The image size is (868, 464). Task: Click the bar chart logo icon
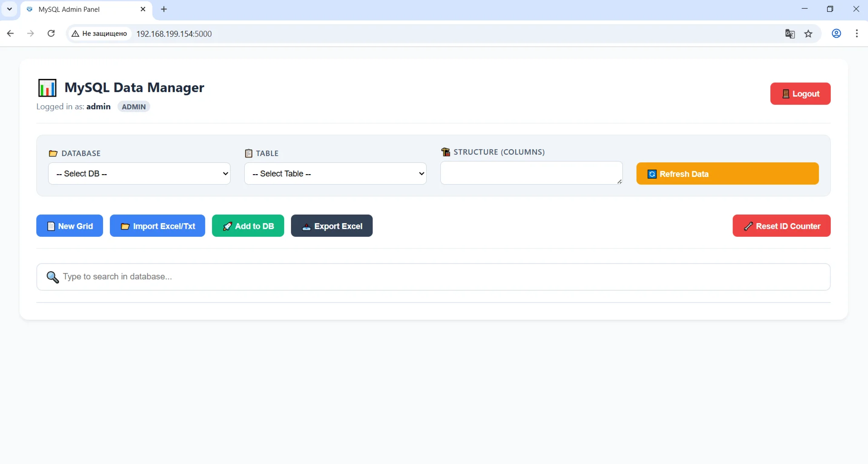click(47, 88)
